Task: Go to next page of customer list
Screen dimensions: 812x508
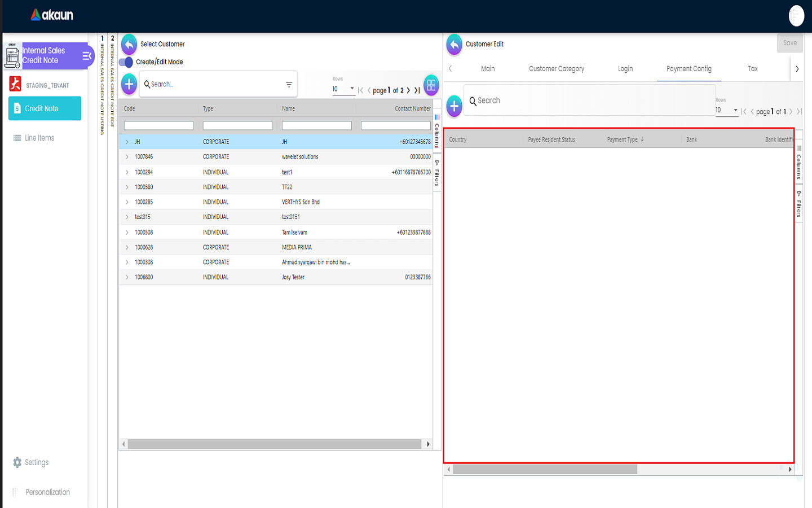Action: (408, 90)
